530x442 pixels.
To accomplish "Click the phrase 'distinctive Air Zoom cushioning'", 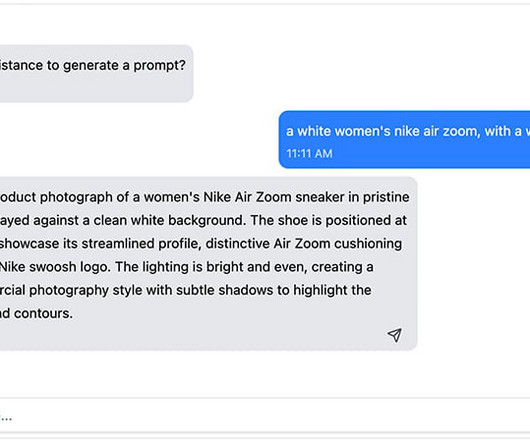I will [x=304, y=244].
